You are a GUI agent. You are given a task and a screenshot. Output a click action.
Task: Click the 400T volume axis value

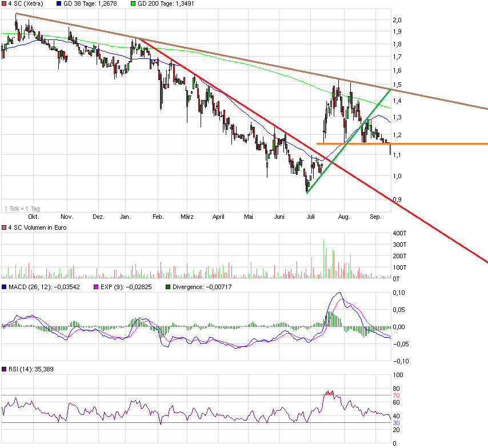point(399,233)
